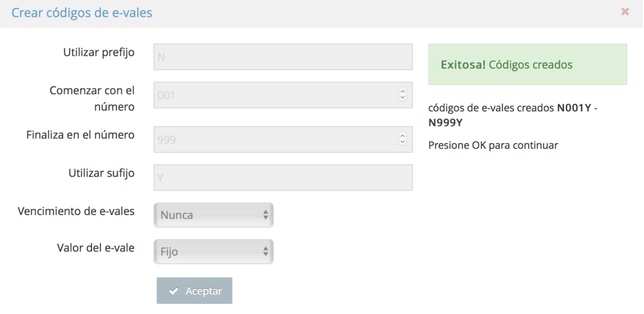This screenshot has height=314, width=644.
Task: Click the dialog title Crear códigos de e-vales
Action: click(x=82, y=13)
